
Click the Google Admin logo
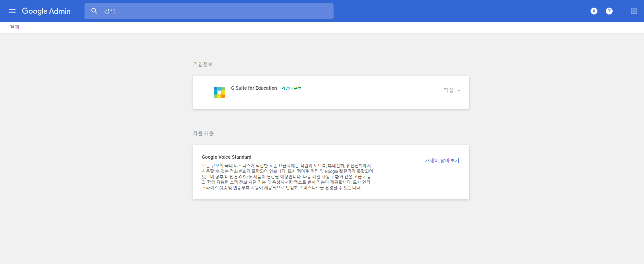pos(46,11)
